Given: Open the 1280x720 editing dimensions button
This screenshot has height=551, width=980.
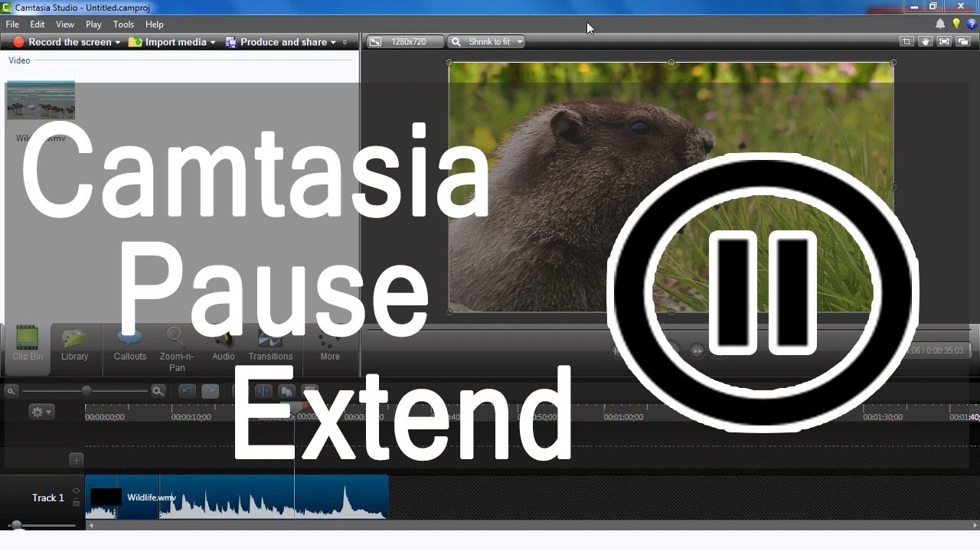Looking at the screenshot, I should click(x=404, y=42).
